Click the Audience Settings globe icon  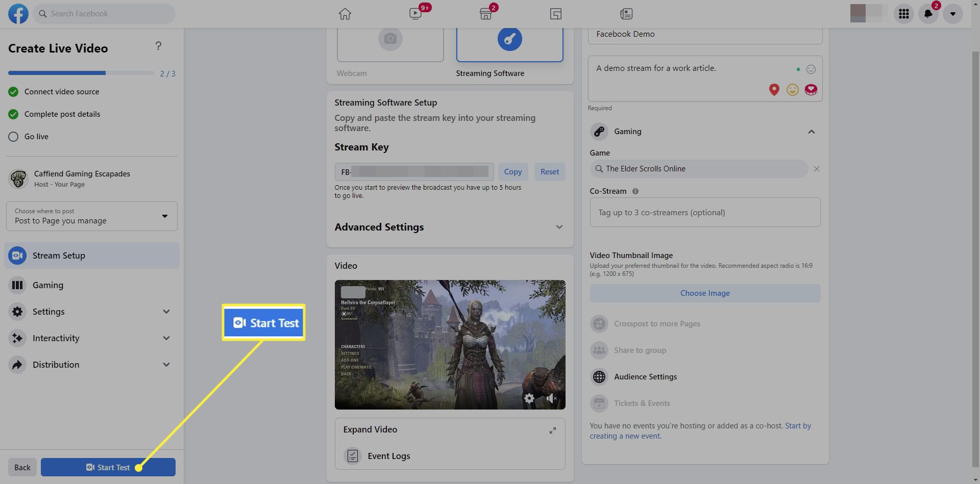599,377
